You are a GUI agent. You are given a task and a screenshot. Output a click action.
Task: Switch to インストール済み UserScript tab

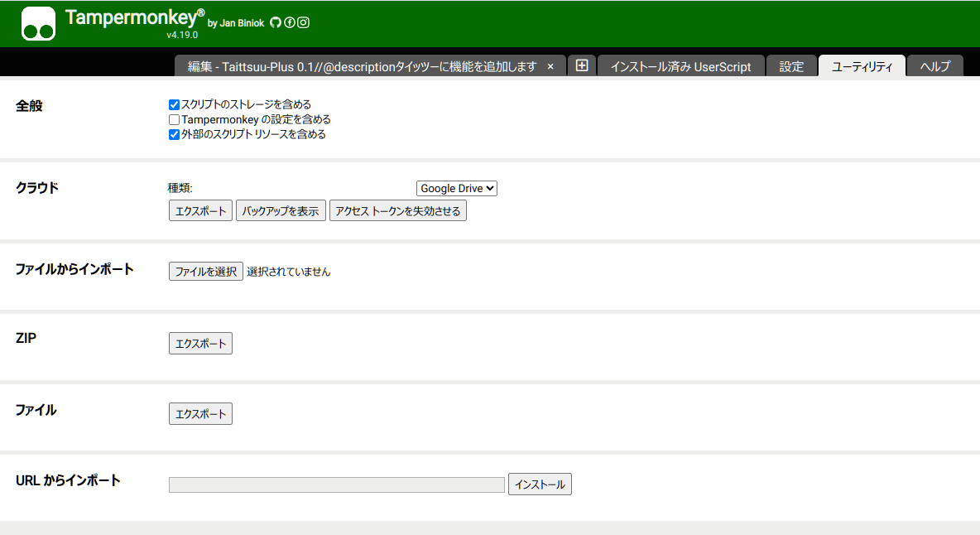(x=680, y=67)
